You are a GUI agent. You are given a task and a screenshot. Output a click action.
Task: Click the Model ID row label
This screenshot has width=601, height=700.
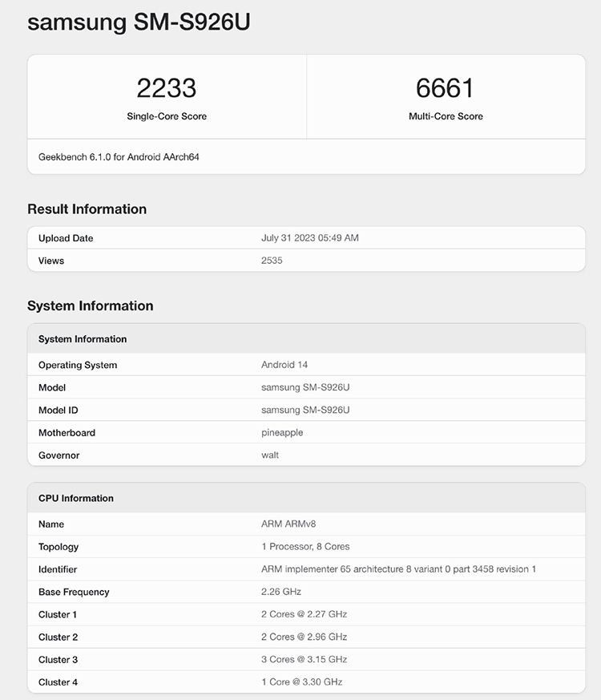(58, 411)
